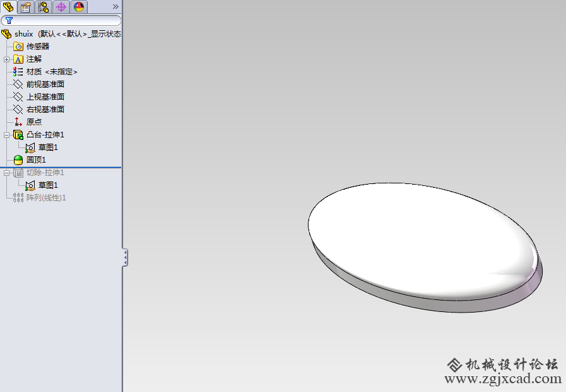Select the 注解 label in the tree
The height and width of the screenshot is (392, 566).
[34, 59]
